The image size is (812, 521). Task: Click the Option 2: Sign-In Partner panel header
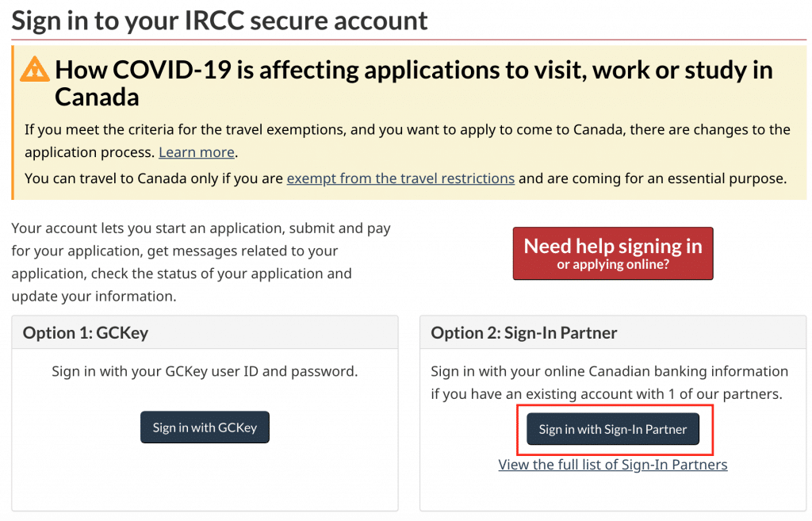(x=613, y=332)
